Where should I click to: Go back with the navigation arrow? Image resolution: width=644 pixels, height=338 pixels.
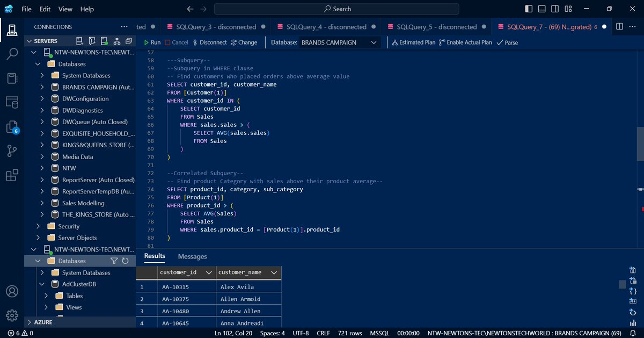coord(190,9)
